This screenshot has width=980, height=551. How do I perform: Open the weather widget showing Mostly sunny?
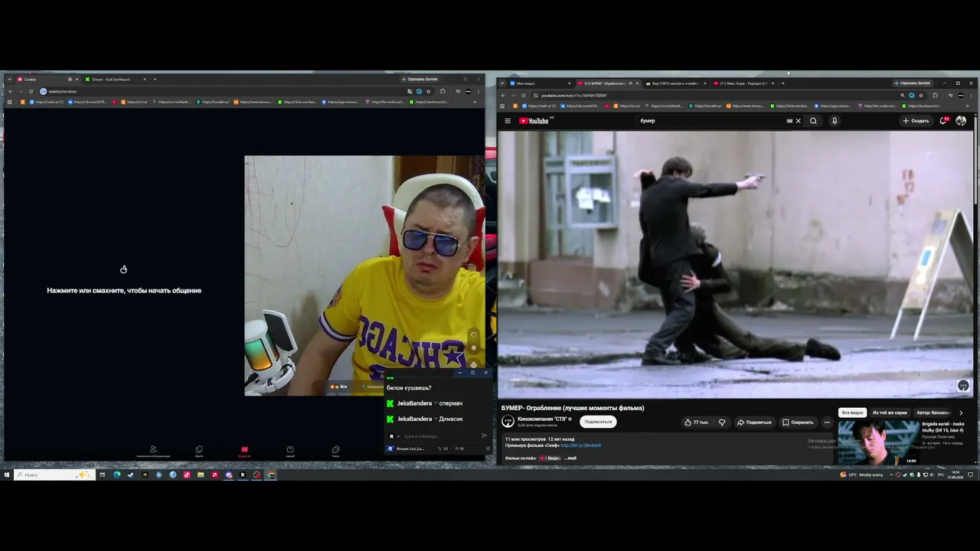[x=861, y=474]
